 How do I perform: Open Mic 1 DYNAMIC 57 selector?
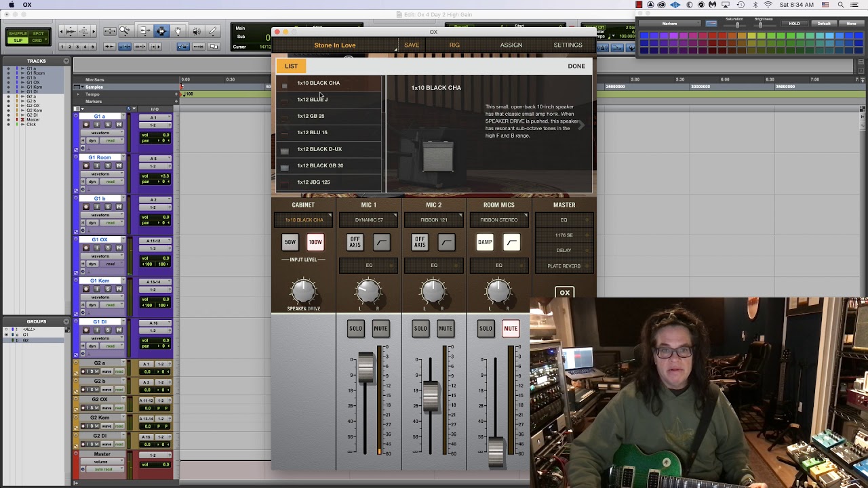(x=369, y=220)
